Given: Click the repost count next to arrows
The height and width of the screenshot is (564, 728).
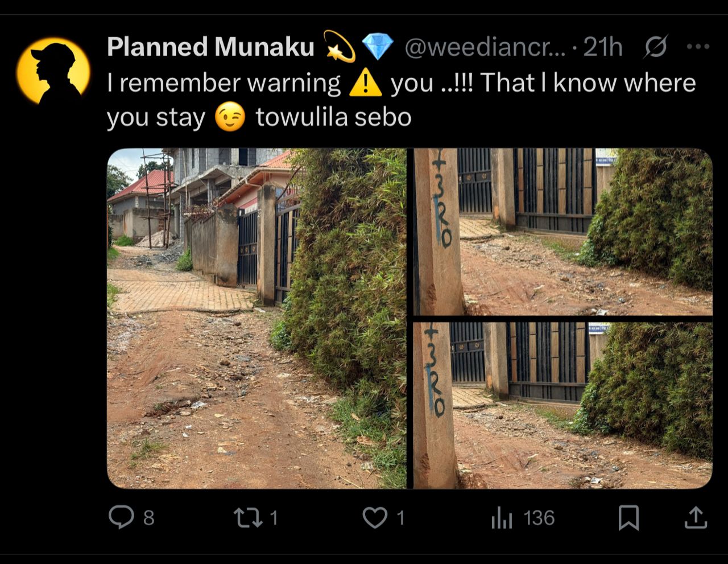Looking at the screenshot, I should tap(274, 518).
